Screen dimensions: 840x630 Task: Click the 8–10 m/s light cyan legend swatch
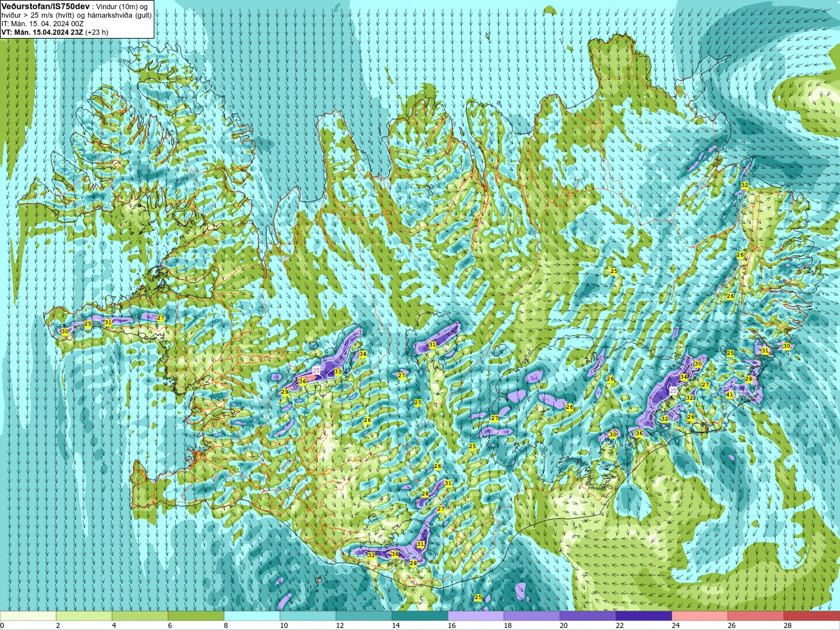(252, 616)
